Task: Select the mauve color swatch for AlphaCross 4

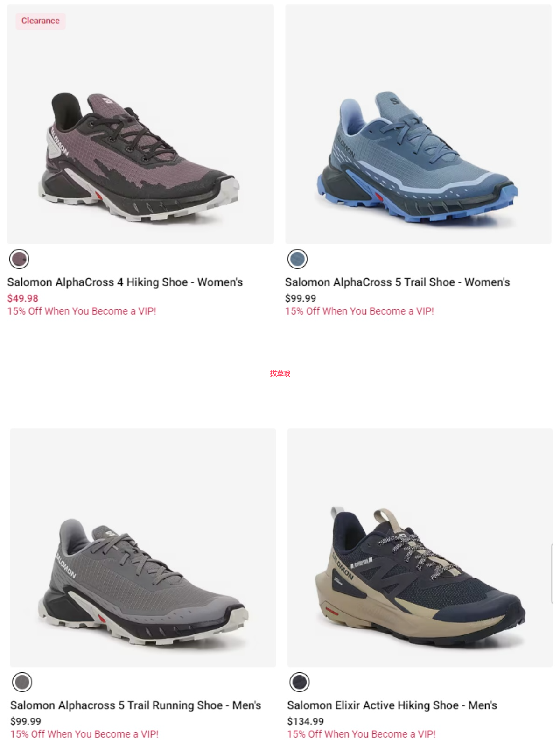Action: point(19,259)
